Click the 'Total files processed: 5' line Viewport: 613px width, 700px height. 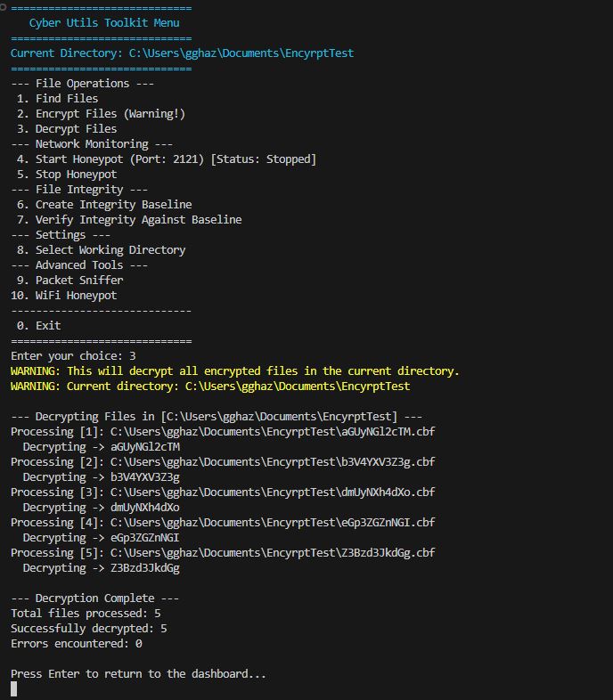pos(86,614)
